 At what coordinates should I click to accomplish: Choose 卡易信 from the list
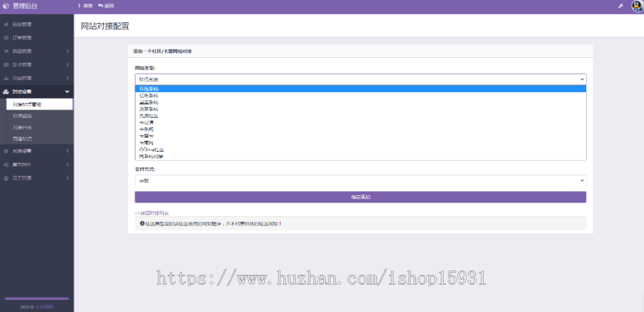click(x=360, y=122)
